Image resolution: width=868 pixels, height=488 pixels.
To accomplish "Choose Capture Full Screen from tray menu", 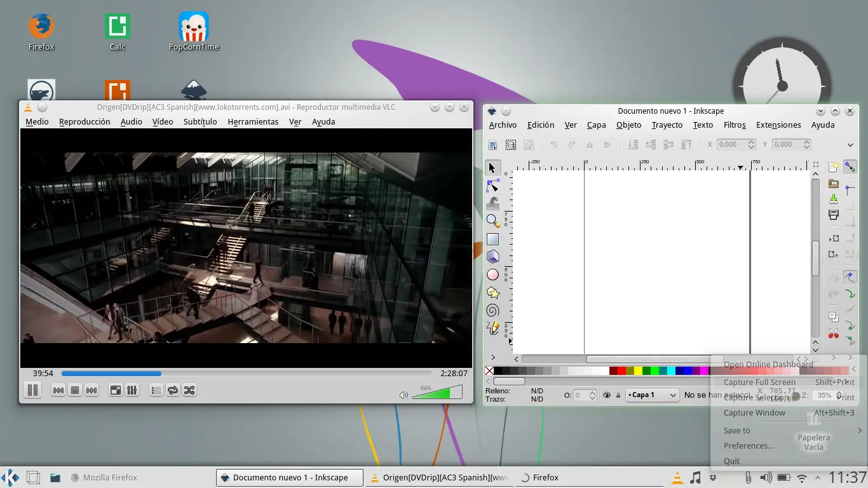I will click(x=789, y=382).
